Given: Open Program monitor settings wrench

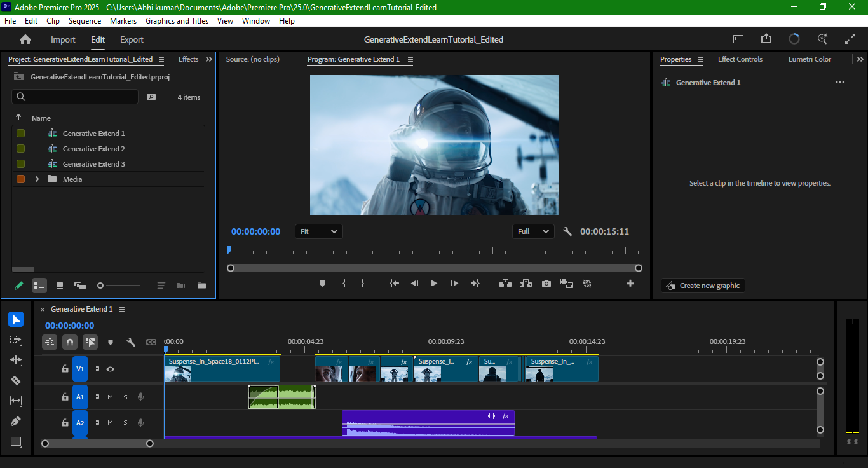Looking at the screenshot, I should (567, 231).
